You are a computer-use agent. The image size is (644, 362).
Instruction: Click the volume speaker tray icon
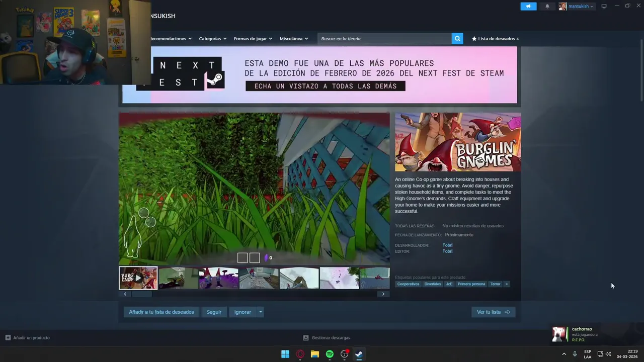608,354
